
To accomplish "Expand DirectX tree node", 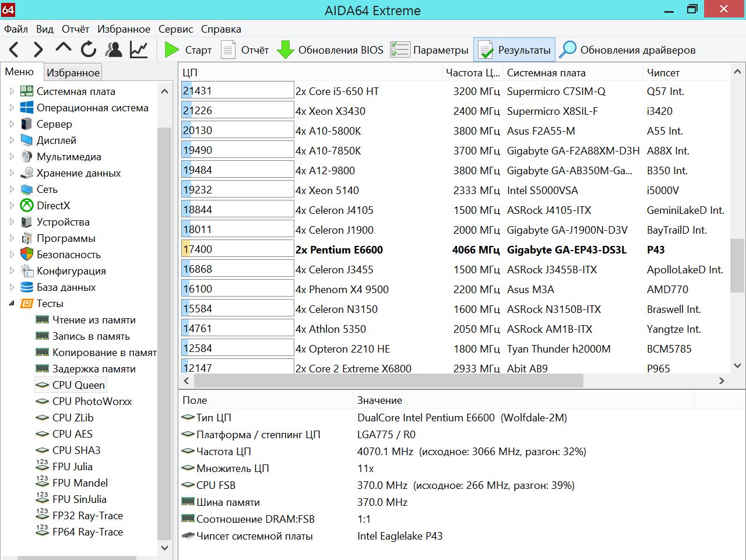I will [12, 206].
